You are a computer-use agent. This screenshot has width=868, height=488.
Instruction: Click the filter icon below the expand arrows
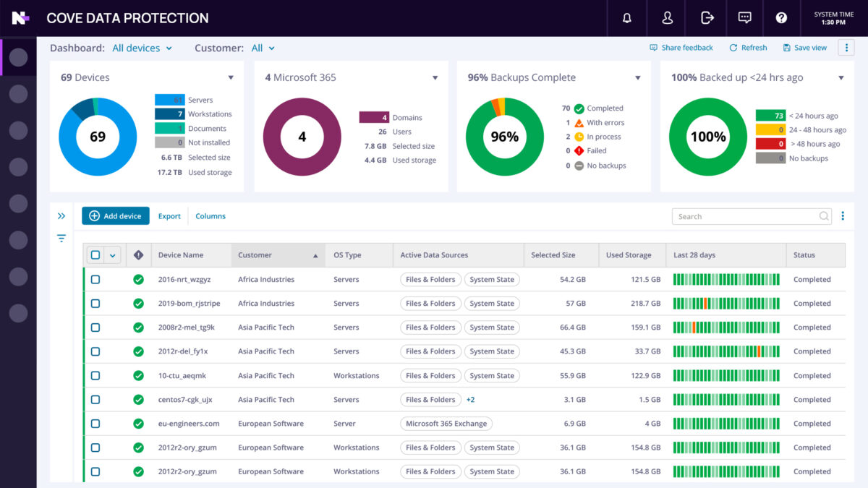click(61, 237)
